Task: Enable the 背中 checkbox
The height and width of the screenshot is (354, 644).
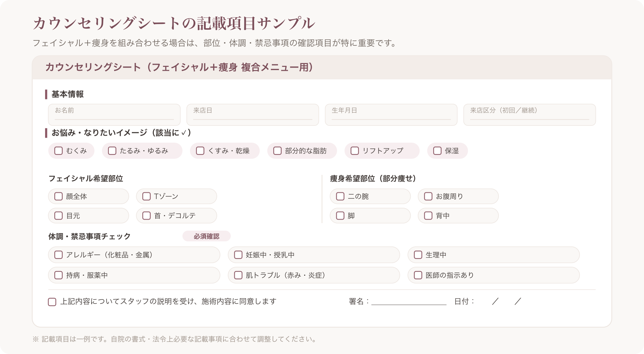Action: tap(428, 216)
